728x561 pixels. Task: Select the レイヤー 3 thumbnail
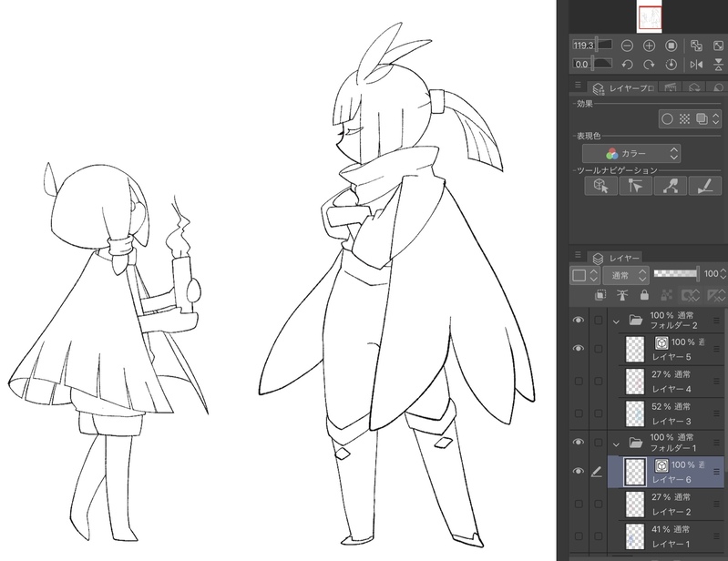(x=635, y=413)
